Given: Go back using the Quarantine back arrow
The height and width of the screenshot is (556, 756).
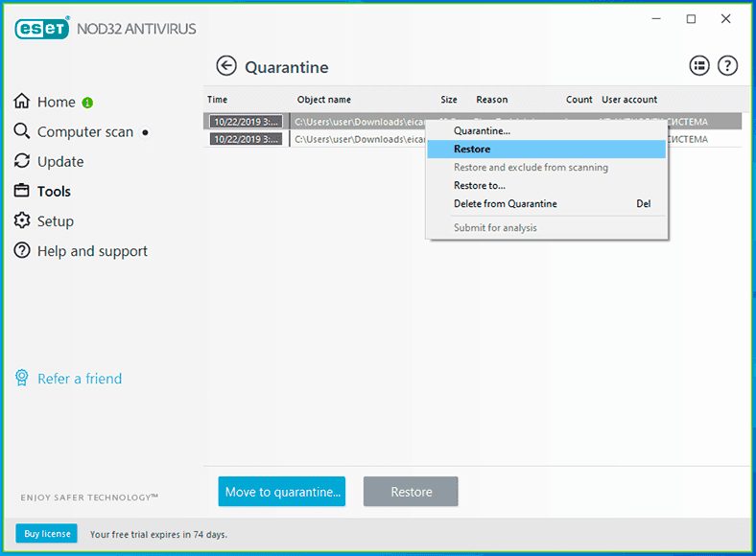Looking at the screenshot, I should click(x=226, y=66).
